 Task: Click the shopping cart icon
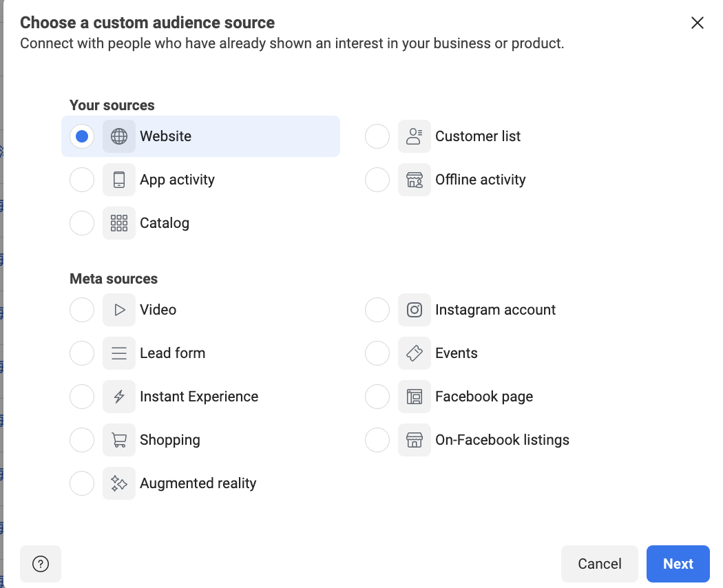pyautogui.click(x=119, y=440)
